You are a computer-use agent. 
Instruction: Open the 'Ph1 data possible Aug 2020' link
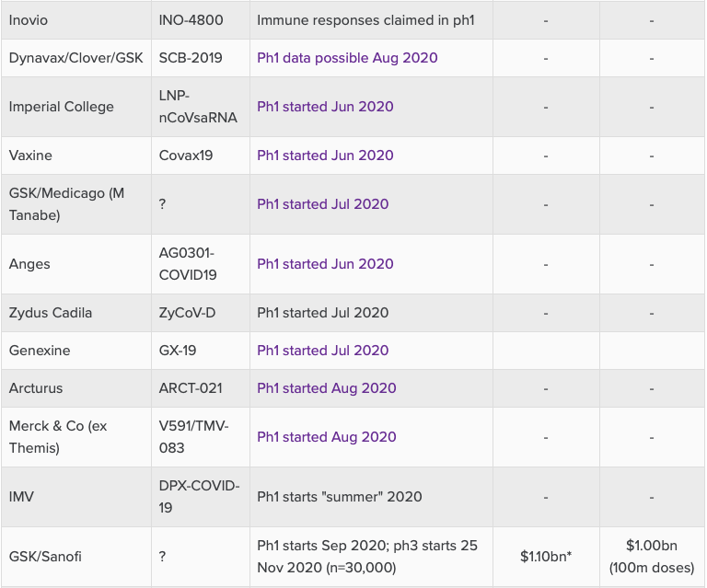[x=347, y=58]
